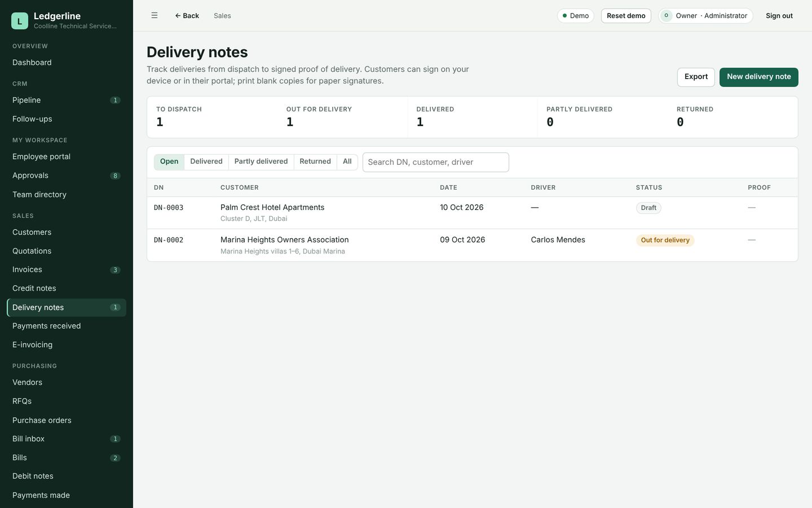This screenshot has height=508, width=812.
Task: Open Approvals in sidebar
Action: (x=67, y=176)
